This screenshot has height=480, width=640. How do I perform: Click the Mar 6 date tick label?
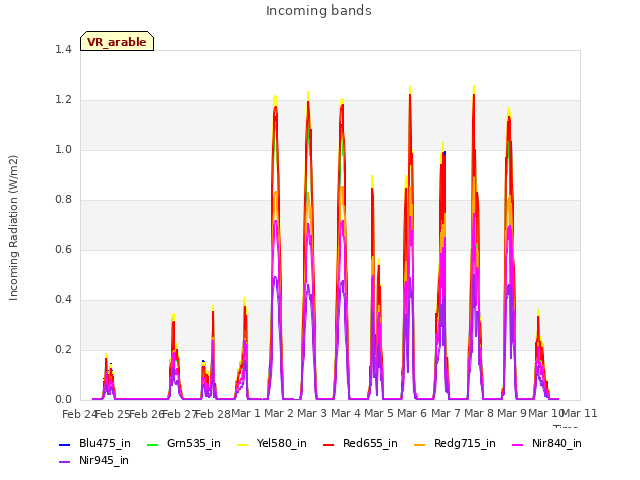[x=412, y=413]
